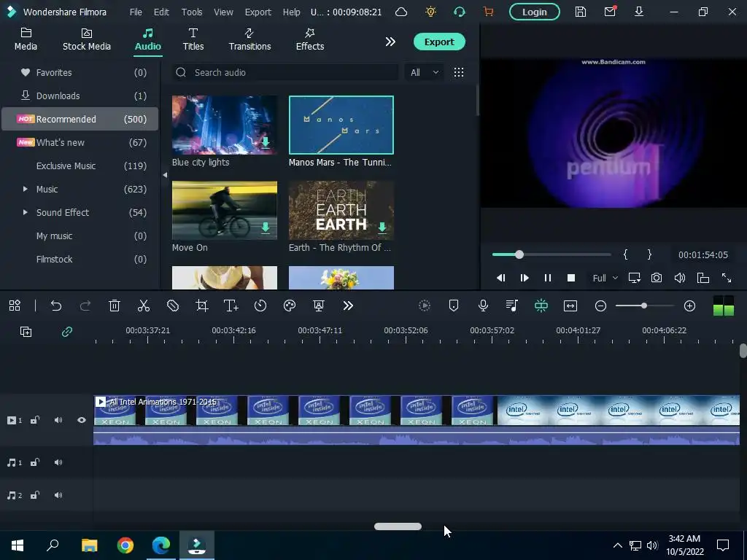Add a marker with the shield icon

(454, 306)
